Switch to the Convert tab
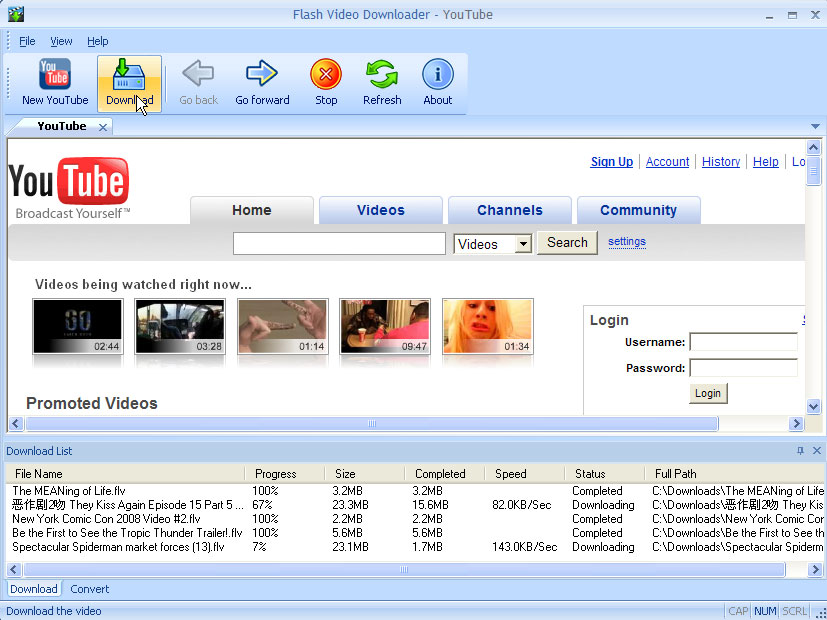 (90, 589)
